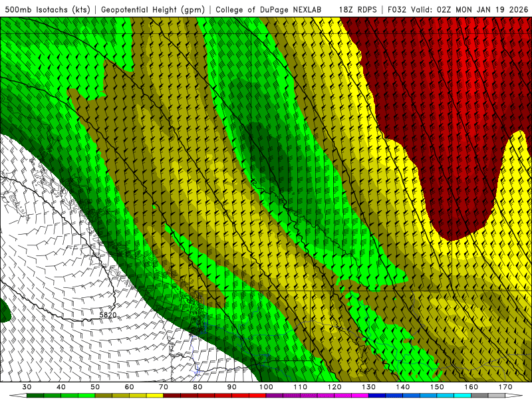The image size is (532, 399).
Task: Click the legend value '120'
Action: tap(334, 387)
